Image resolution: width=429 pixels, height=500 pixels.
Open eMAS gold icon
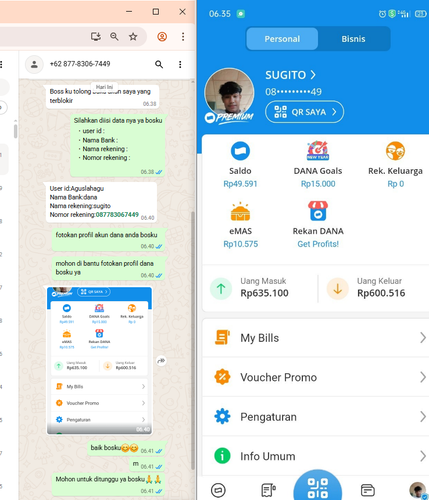(240, 212)
